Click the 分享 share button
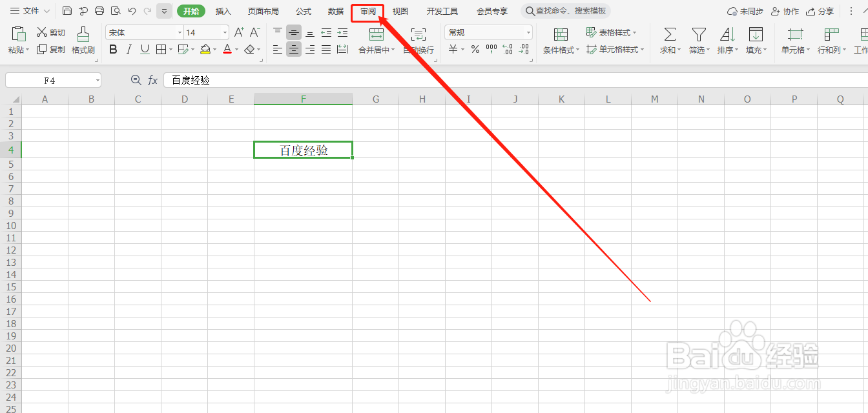 [x=820, y=11]
